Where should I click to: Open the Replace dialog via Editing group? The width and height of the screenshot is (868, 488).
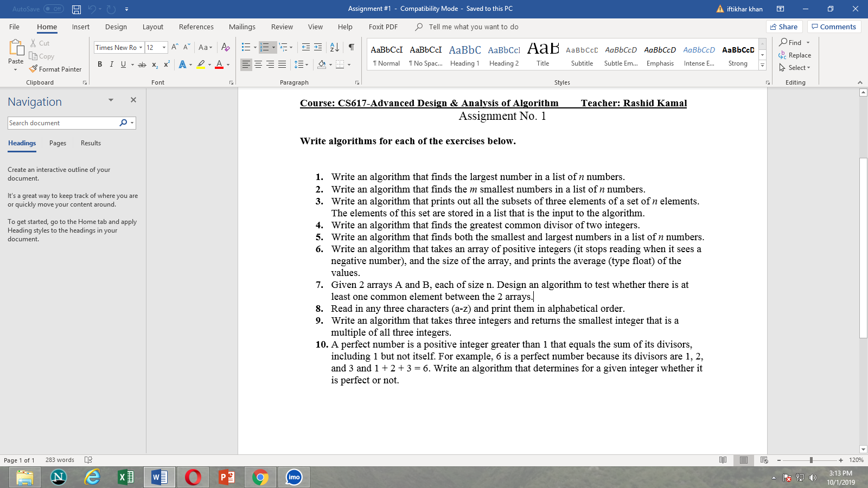click(795, 55)
